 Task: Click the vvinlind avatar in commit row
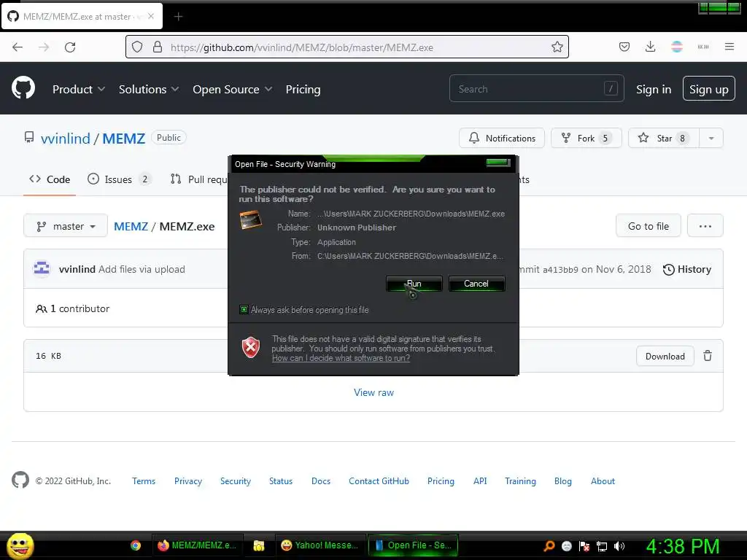pos(42,269)
